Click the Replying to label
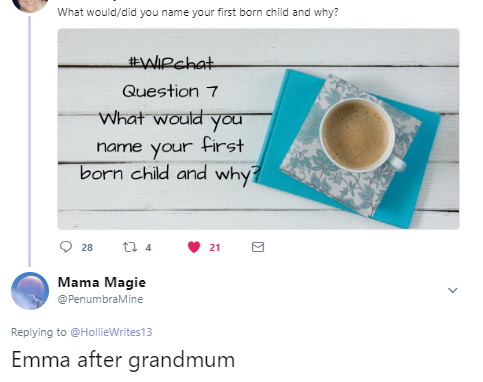 tap(39, 332)
